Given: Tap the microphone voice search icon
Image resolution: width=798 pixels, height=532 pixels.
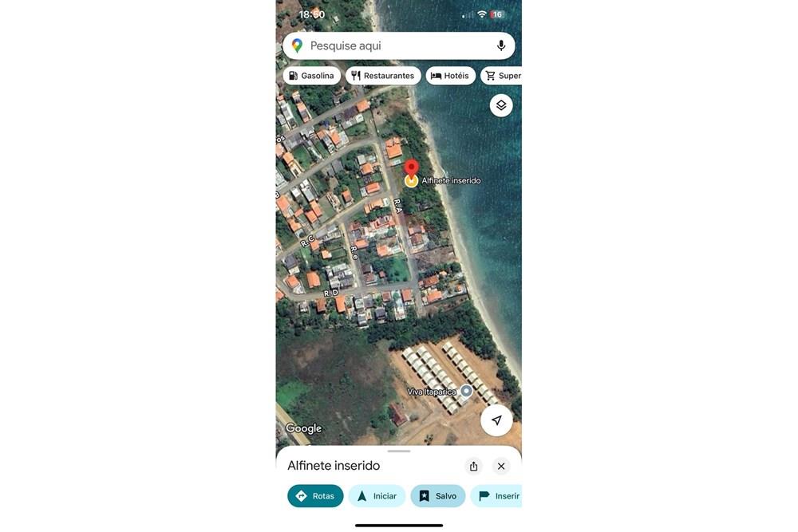Looking at the screenshot, I should [501, 45].
